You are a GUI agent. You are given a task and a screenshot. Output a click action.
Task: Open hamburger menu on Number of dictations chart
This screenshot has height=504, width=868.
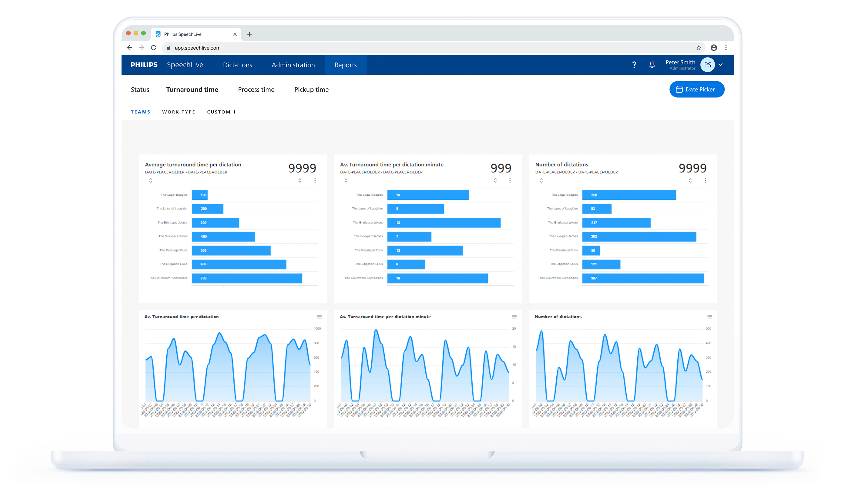pos(710,317)
